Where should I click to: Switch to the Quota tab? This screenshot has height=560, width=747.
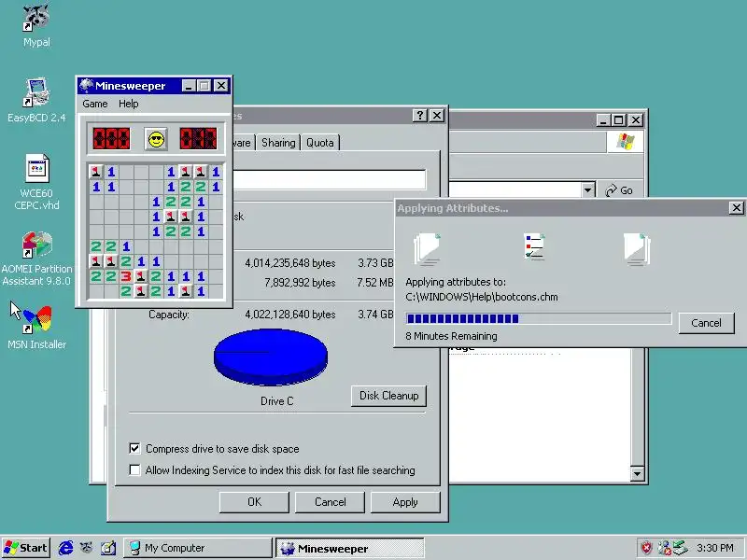coord(319,143)
